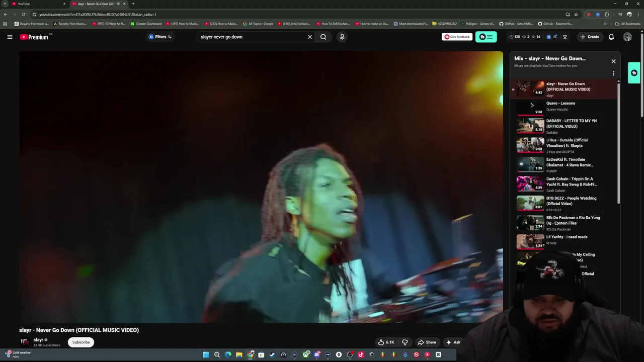Subscribe to the slayr channel

[x=80, y=342]
